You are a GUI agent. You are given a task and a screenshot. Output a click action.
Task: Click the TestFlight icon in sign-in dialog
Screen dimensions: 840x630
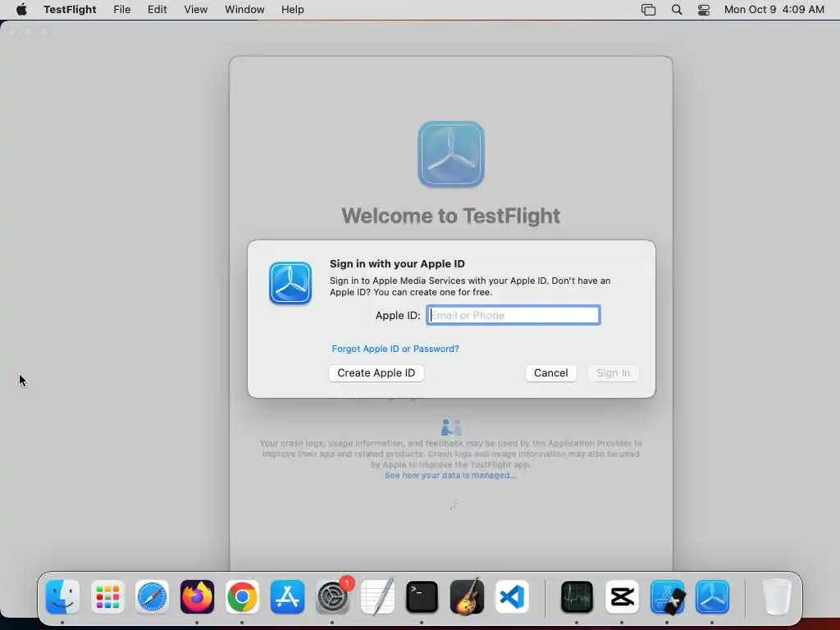[290, 283]
